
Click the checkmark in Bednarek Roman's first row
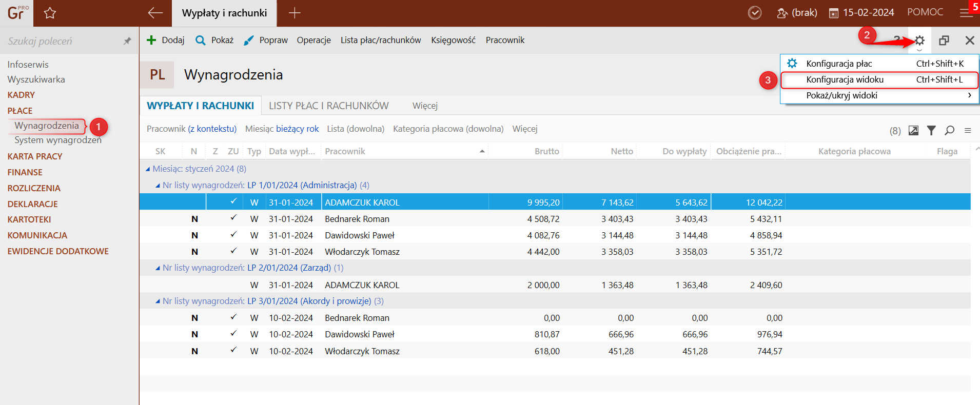pos(233,218)
